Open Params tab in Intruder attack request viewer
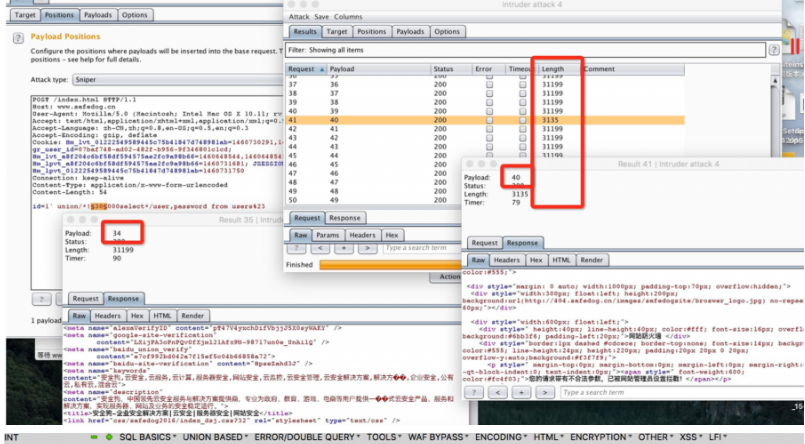This screenshot has width=805, height=444. [328, 235]
